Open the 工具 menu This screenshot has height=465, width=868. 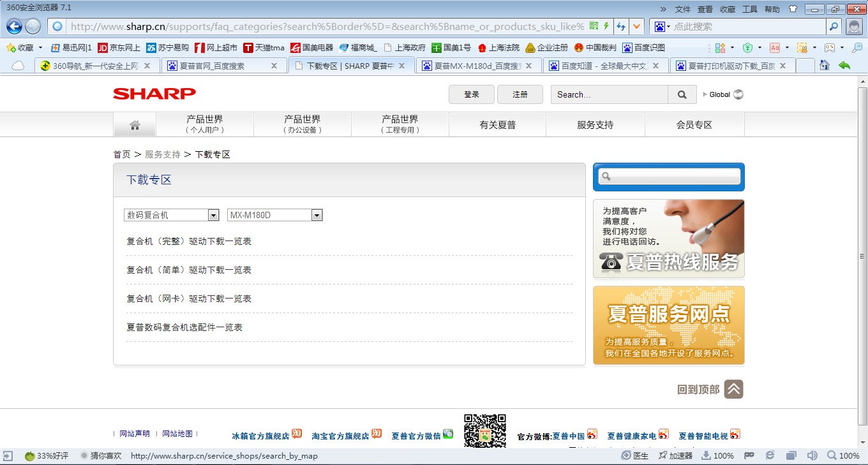pos(750,9)
